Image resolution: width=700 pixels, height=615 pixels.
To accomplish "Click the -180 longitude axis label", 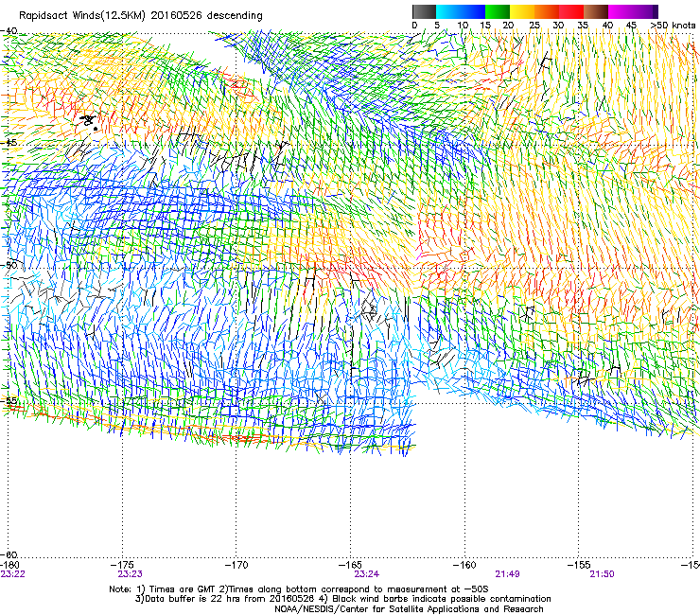I will click(9, 565).
